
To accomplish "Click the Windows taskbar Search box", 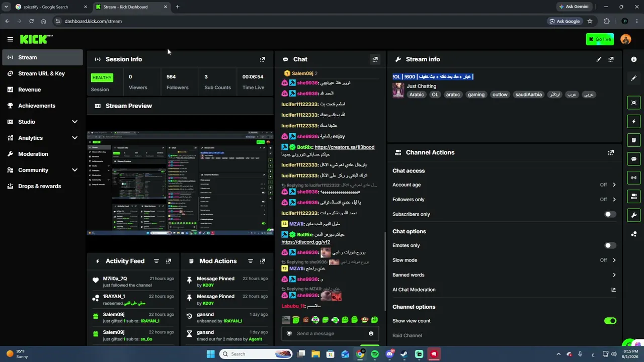I will [x=257, y=354].
